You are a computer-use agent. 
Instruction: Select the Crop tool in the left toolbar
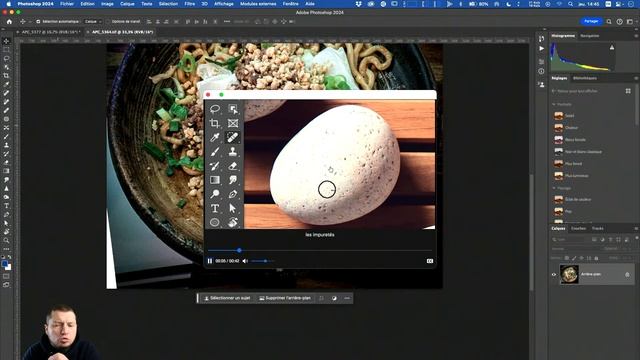[6, 76]
